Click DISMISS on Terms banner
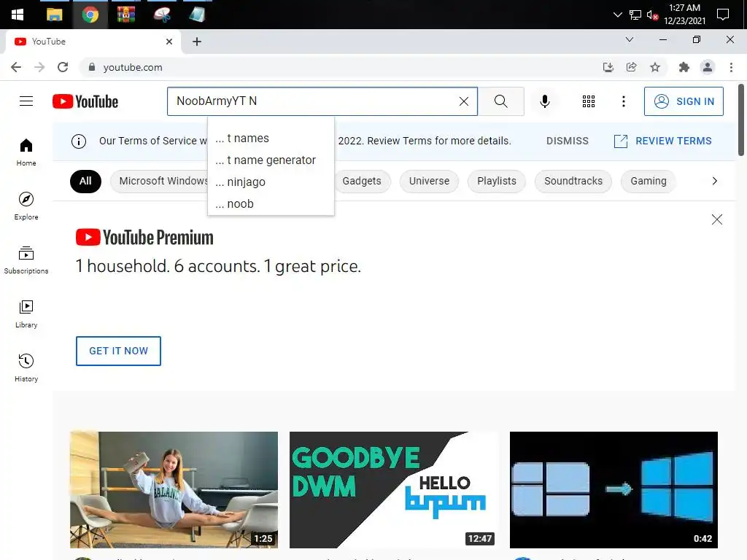The height and width of the screenshot is (560, 747). (567, 141)
